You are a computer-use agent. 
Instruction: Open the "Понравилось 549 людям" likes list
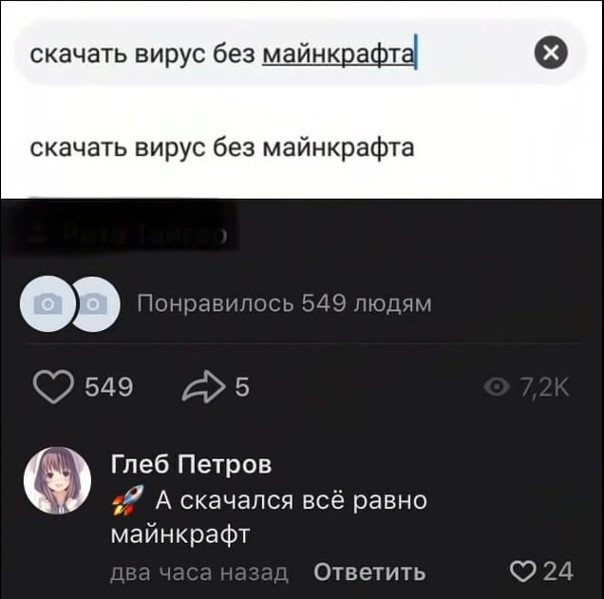[x=284, y=304]
